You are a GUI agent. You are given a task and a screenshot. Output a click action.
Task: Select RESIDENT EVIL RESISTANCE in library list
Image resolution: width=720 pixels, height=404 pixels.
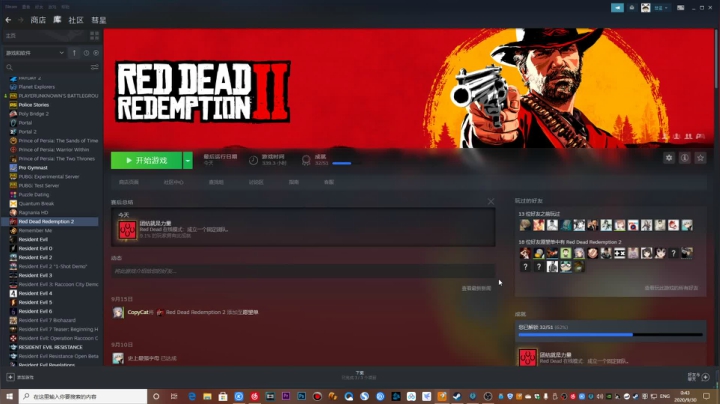coord(50,347)
